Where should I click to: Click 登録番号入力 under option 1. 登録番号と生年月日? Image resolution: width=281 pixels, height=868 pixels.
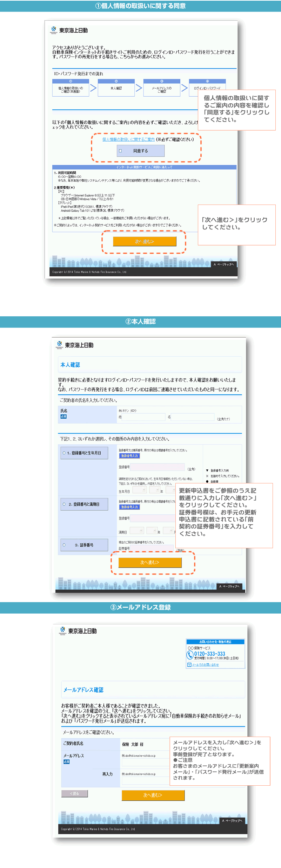(x=129, y=456)
